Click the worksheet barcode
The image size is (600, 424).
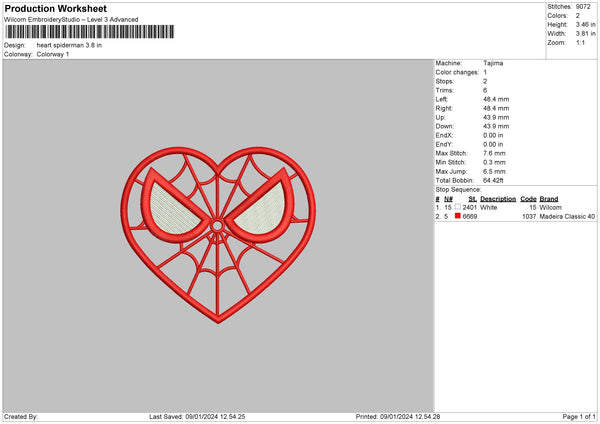(90, 32)
